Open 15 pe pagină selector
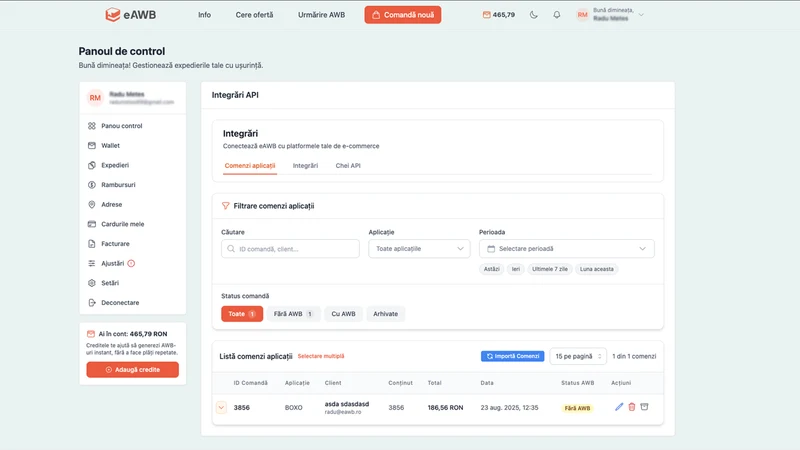800x450 pixels. click(578, 356)
